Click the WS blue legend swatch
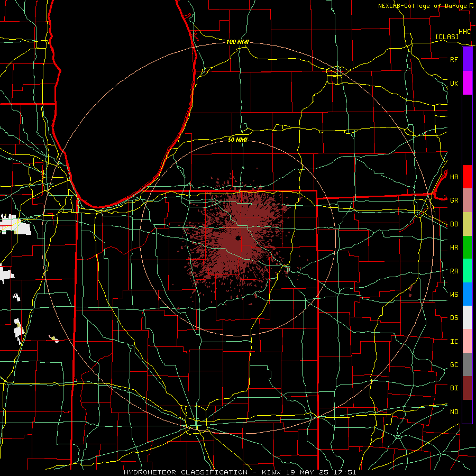Viewport: 476px width, 476px height. [x=467, y=294]
